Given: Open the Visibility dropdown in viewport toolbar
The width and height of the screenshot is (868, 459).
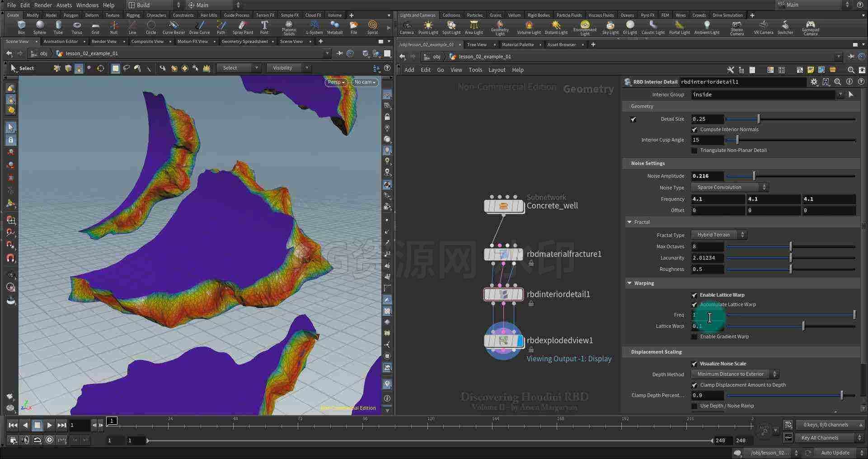Looking at the screenshot, I should pos(288,68).
